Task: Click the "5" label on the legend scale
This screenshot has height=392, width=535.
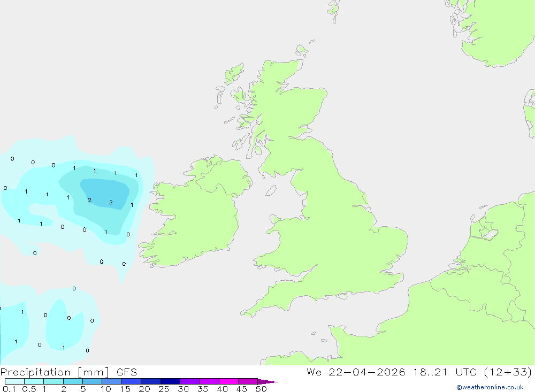Action: 83,389
